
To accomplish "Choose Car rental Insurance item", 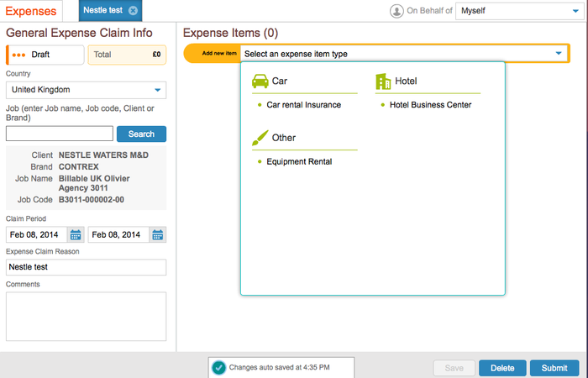I will (304, 105).
